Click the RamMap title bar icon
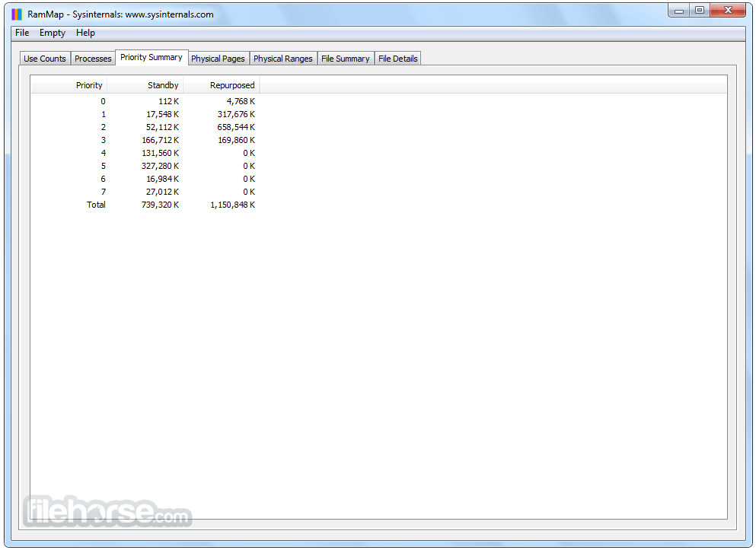756x550 pixels. pos(17,14)
